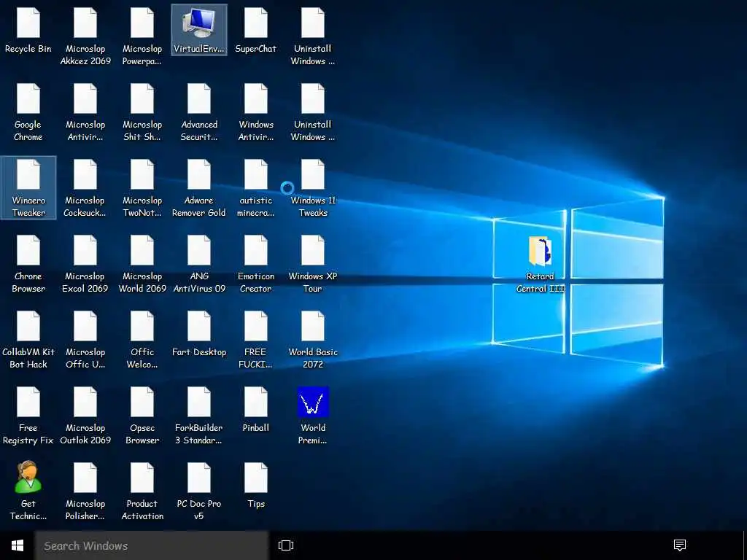This screenshot has width=747, height=560.
Task: Open the Windows 11 Tweaks icon
Action: click(x=313, y=187)
